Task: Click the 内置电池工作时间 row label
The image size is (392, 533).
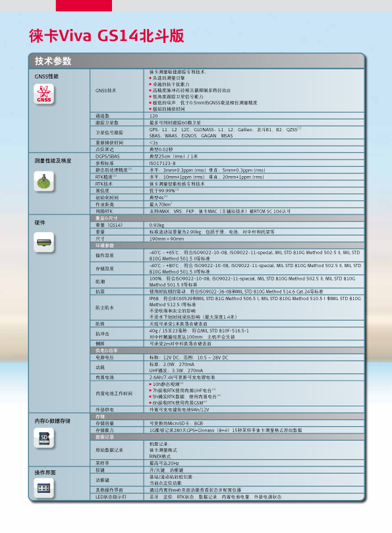Action: point(114,393)
